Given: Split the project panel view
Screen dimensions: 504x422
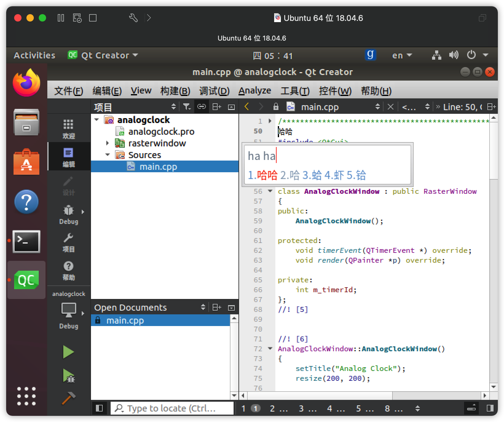Looking at the screenshot, I should click(217, 107).
